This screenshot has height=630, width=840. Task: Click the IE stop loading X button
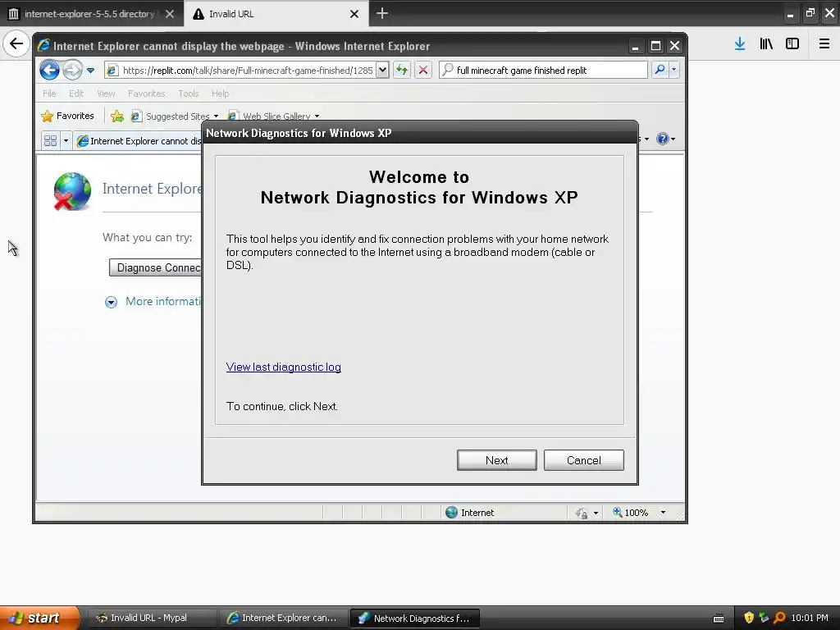coord(423,71)
